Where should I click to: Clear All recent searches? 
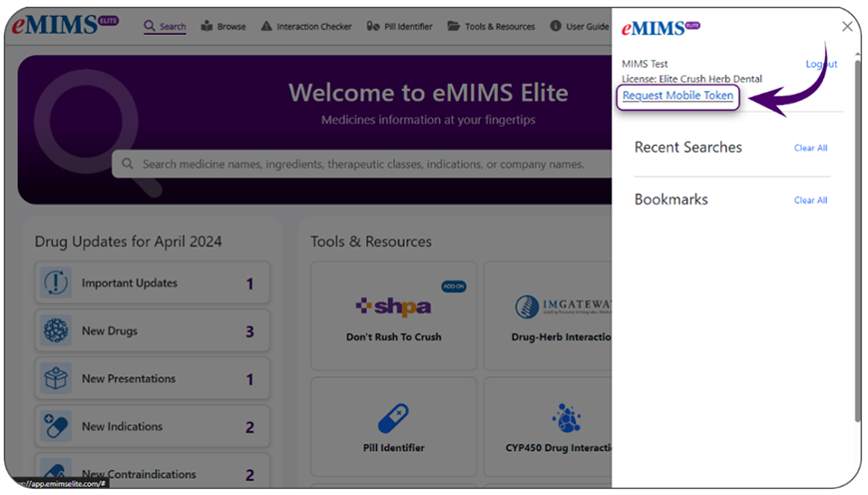(810, 148)
